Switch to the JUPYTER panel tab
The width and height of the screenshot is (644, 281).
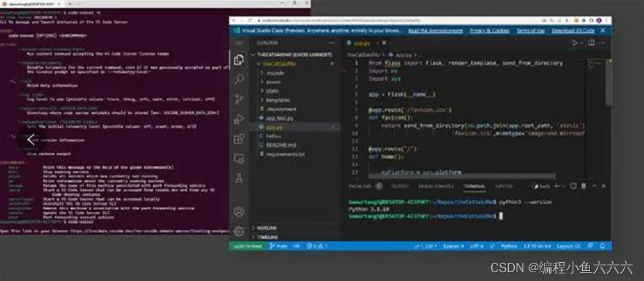coord(503,187)
